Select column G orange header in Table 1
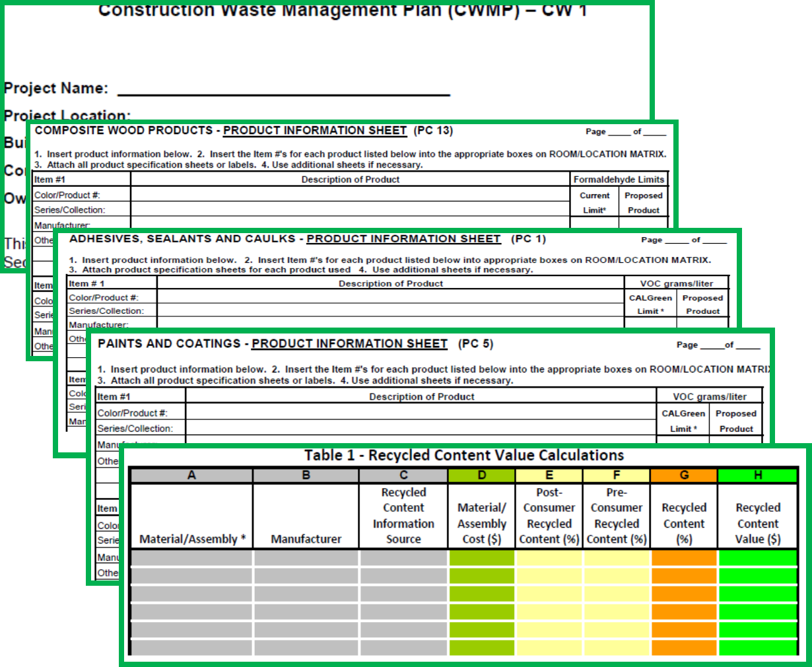The height and width of the screenshot is (667, 812). (x=684, y=475)
